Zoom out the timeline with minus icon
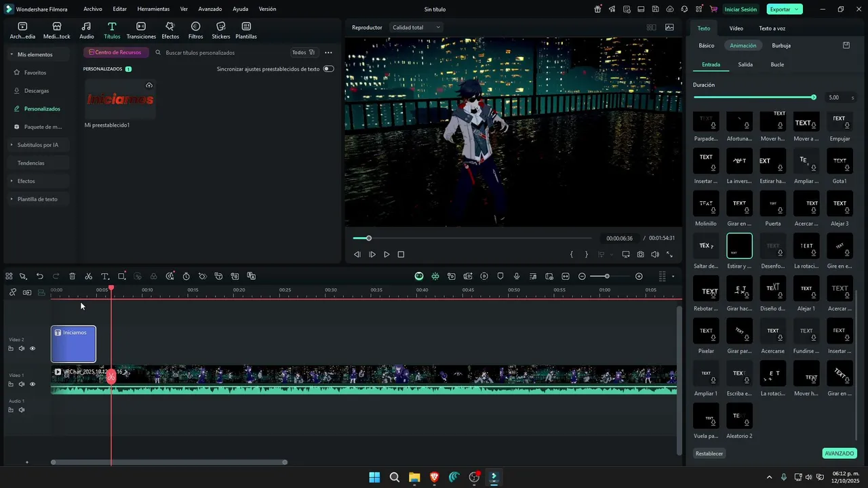The width and height of the screenshot is (868, 488). (x=582, y=277)
